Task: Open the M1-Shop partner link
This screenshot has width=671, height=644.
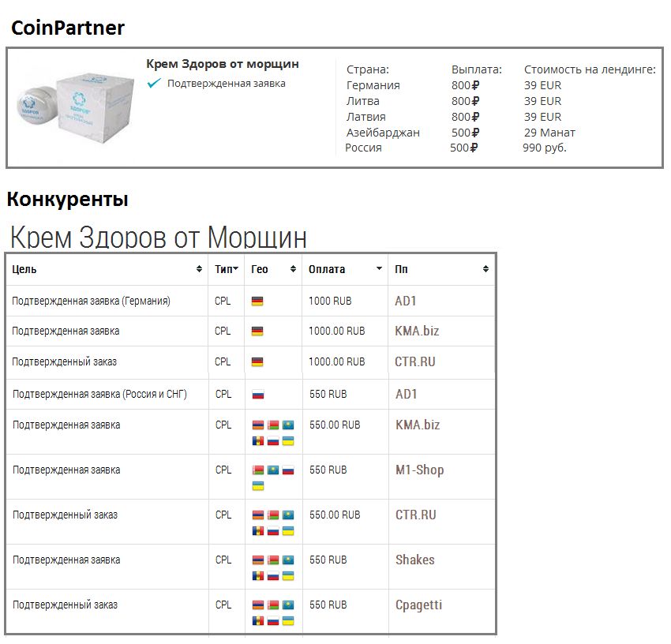Action: 419,470
